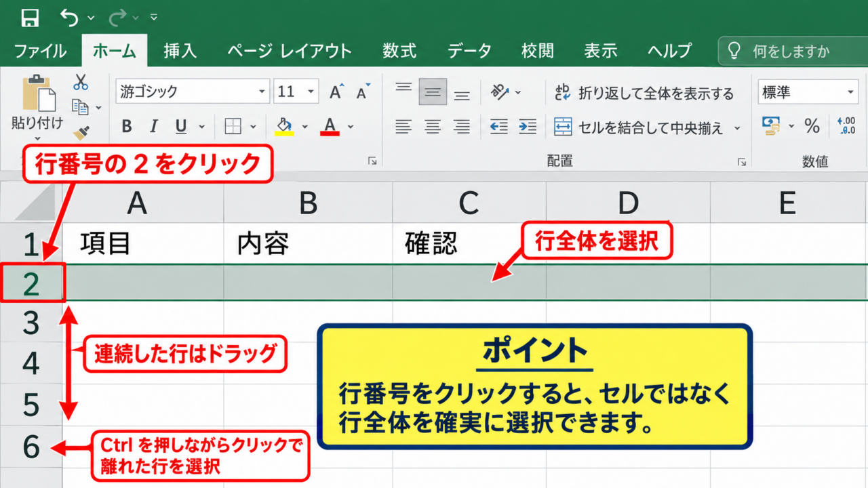The width and height of the screenshot is (868, 488).
Task: Click the Copy icon
Action: 81,107
